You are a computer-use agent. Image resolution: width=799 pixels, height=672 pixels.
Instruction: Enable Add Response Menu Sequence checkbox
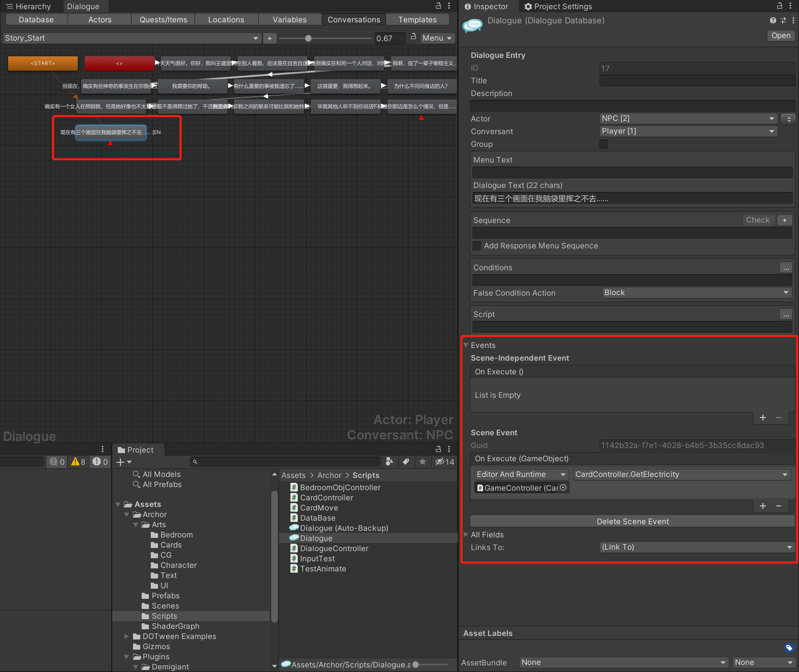point(477,246)
